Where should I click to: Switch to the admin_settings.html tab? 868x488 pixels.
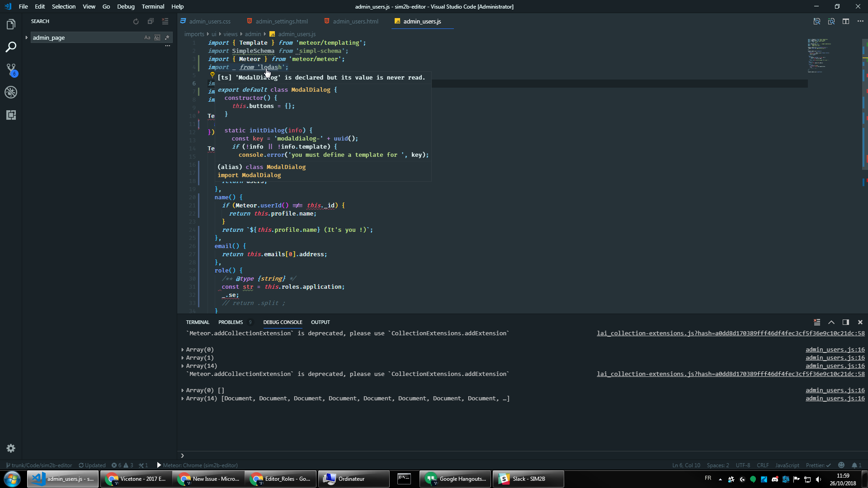pos(281,21)
